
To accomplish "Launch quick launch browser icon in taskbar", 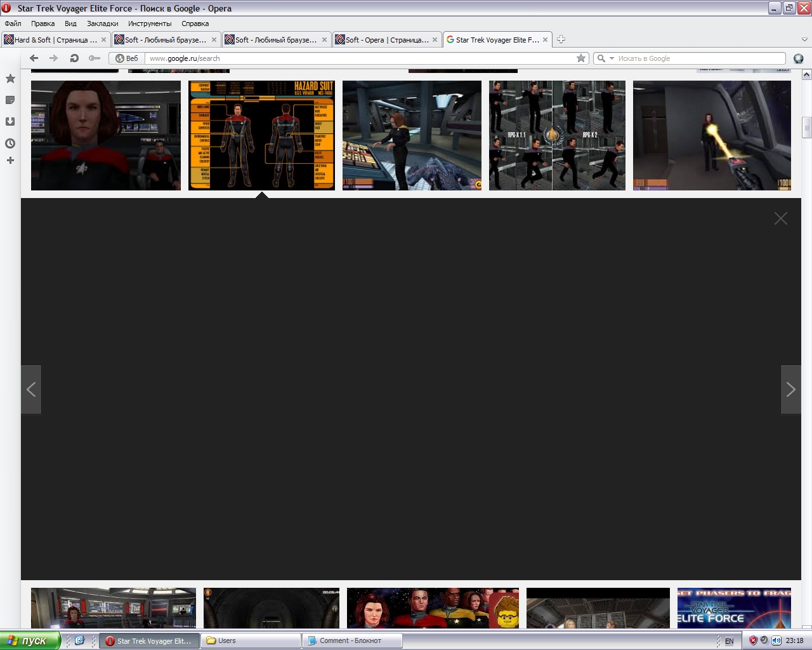I will pos(79,640).
